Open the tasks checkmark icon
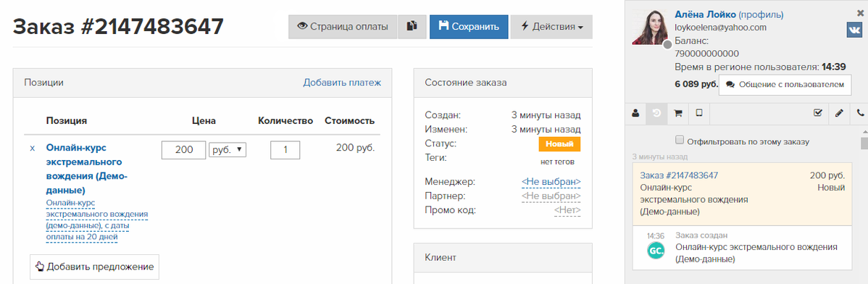This screenshot has height=284, width=868. 818,113
